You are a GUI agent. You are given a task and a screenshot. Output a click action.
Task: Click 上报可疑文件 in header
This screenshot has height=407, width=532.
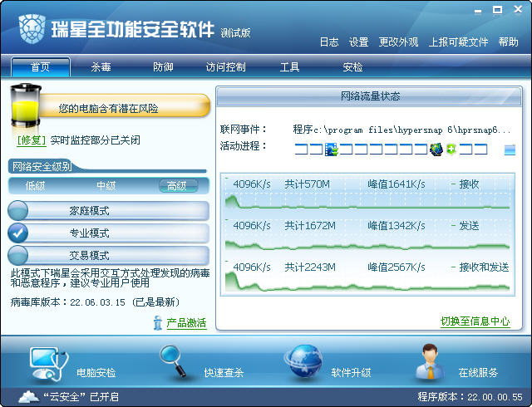[x=458, y=42]
